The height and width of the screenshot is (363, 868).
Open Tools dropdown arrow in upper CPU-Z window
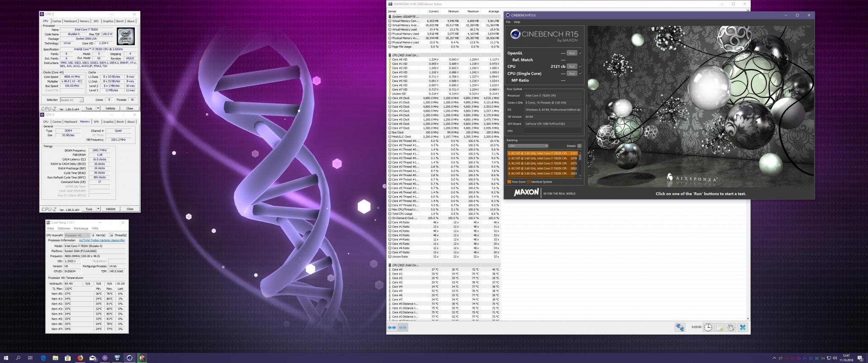click(98, 108)
